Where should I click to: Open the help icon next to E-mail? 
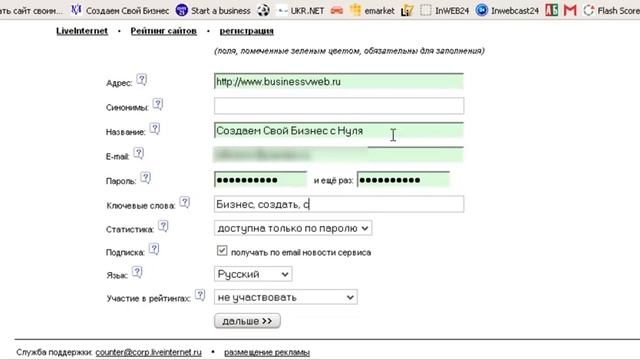tap(139, 153)
